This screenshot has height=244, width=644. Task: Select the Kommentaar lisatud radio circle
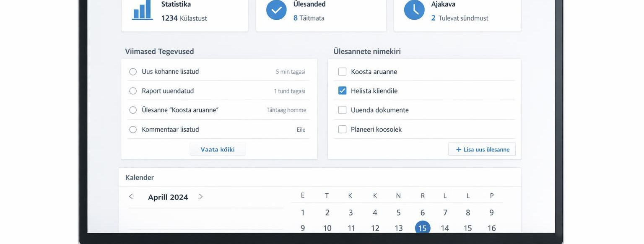(133, 130)
